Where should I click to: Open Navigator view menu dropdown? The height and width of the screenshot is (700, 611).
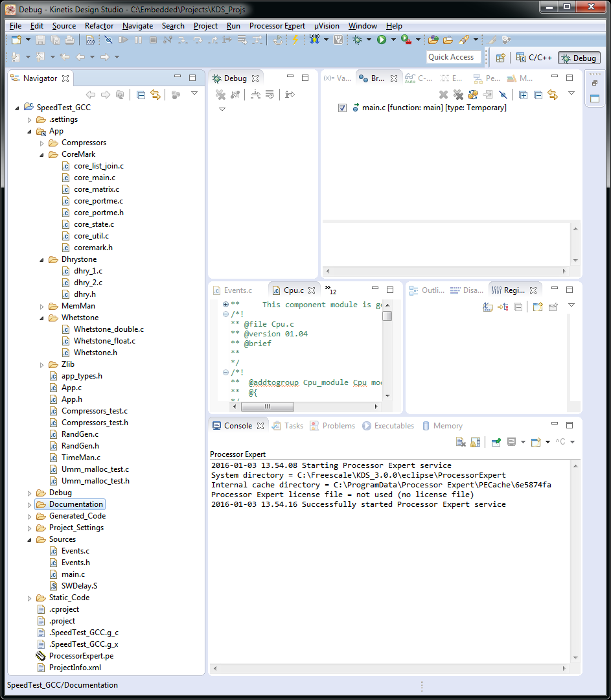click(194, 93)
